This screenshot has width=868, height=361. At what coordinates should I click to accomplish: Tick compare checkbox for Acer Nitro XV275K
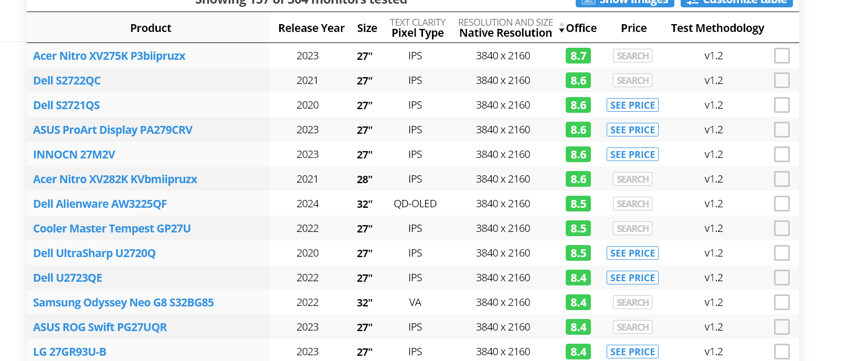782,56
